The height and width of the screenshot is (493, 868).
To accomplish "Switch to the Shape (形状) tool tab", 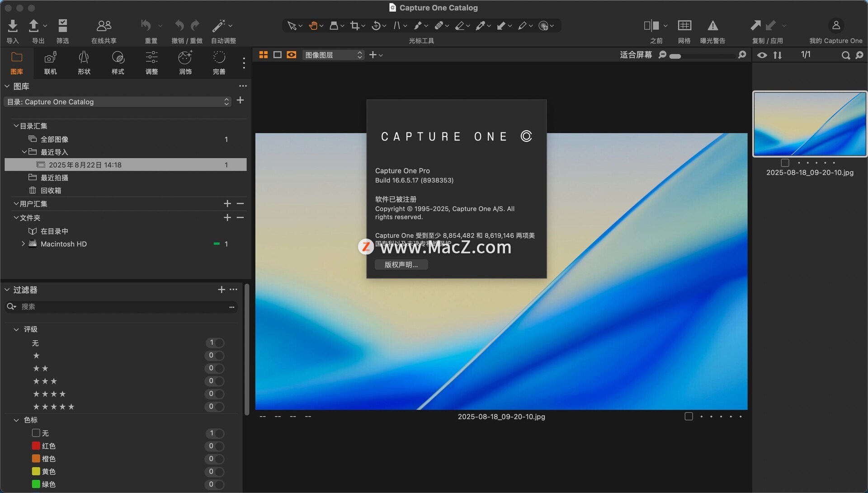I will [x=84, y=62].
